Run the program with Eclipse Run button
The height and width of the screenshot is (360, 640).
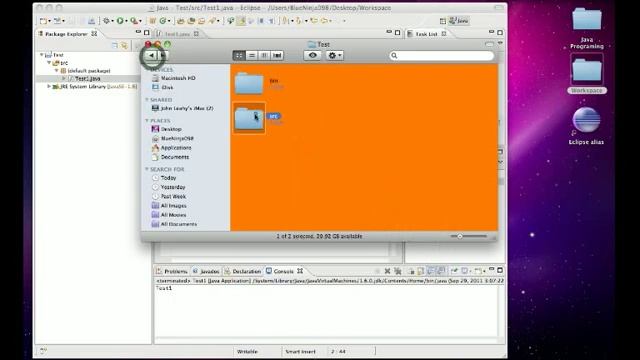point(120,20)
